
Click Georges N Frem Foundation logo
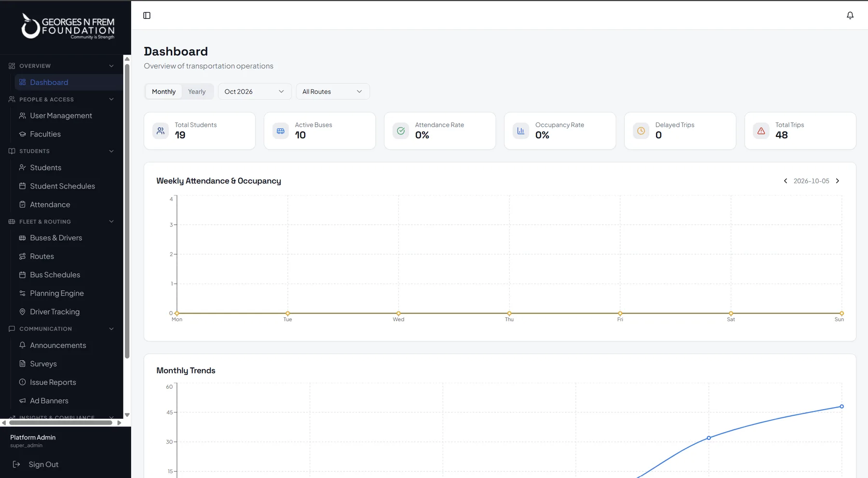(x=68, y=26)
